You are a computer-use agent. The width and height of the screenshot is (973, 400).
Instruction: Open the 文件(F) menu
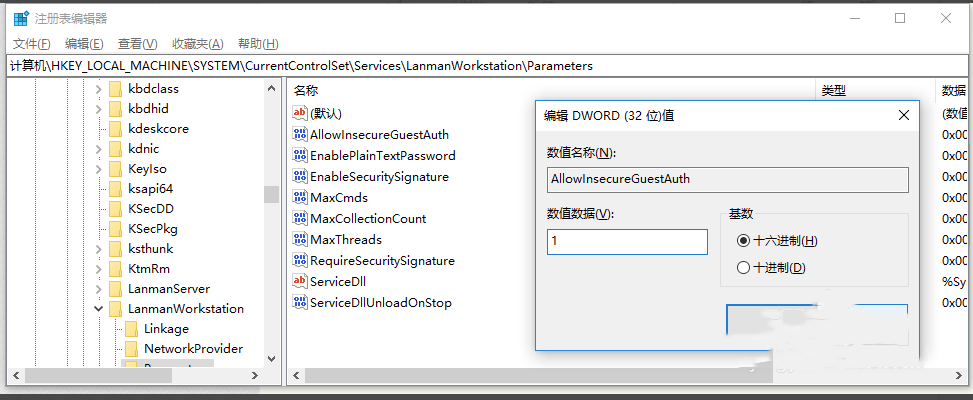click(31, 44)
